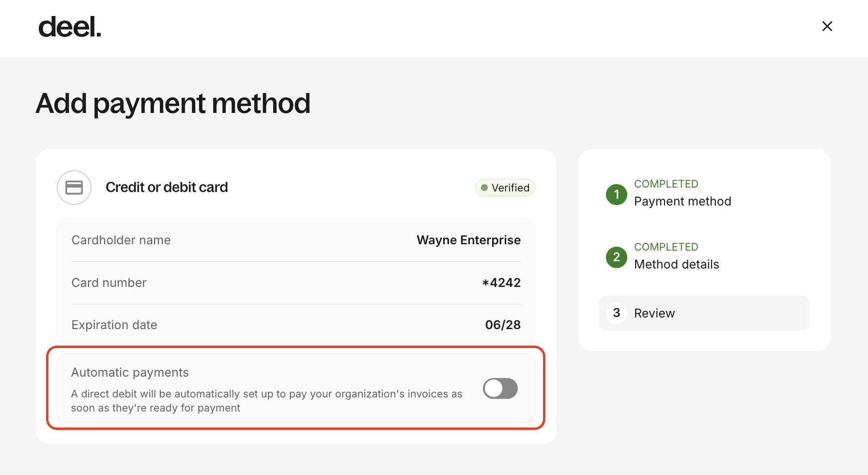Image resolution: width=868 pixels, height=475 pixels.
Task: Click the masked card number *4242
Action: point(501,283)
